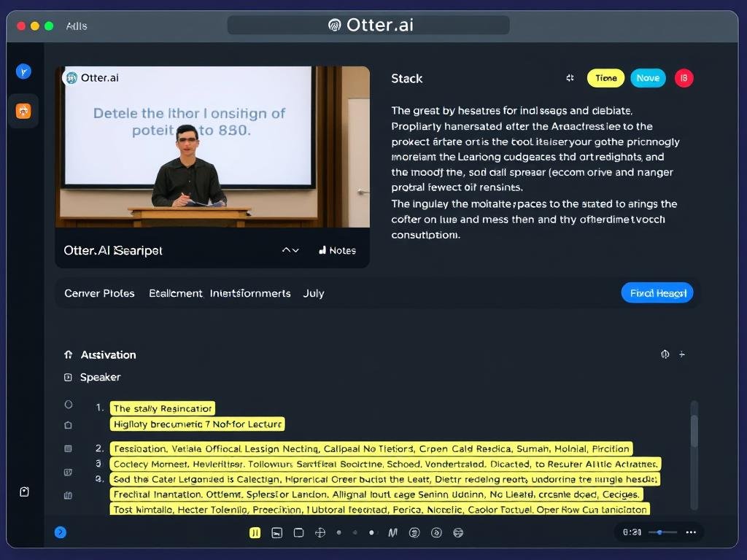The image size is (747, 560).
Task: Open the Iniertsfornmerts tab
Action: coord(250,293)
